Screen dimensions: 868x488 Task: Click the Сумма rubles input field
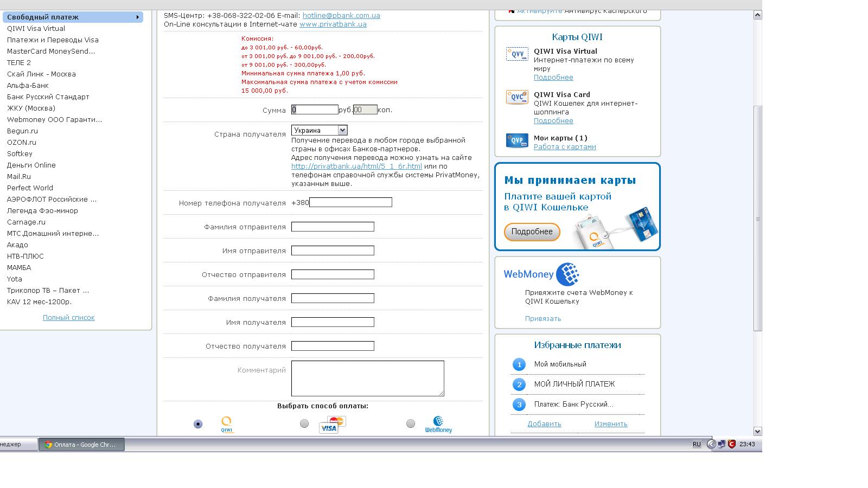coord(315,110)
